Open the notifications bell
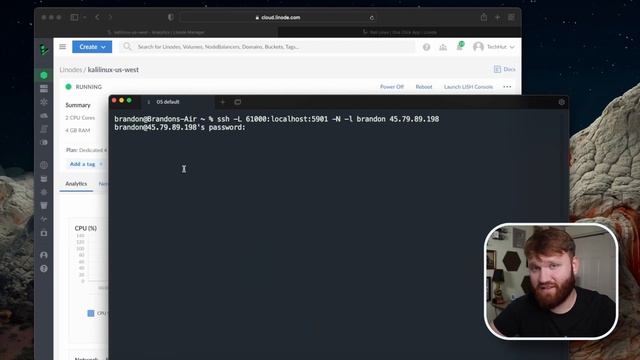The height and width of the screenshot is (360, 640). [460, 46]
